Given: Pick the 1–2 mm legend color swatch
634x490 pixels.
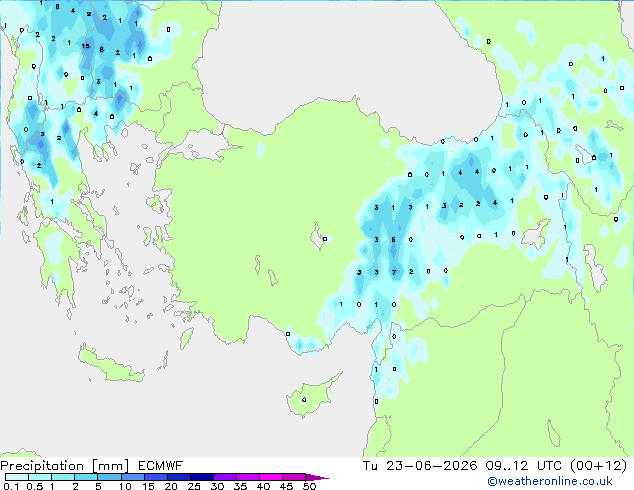Looking at the screenshot, I should tap(63, 477).
